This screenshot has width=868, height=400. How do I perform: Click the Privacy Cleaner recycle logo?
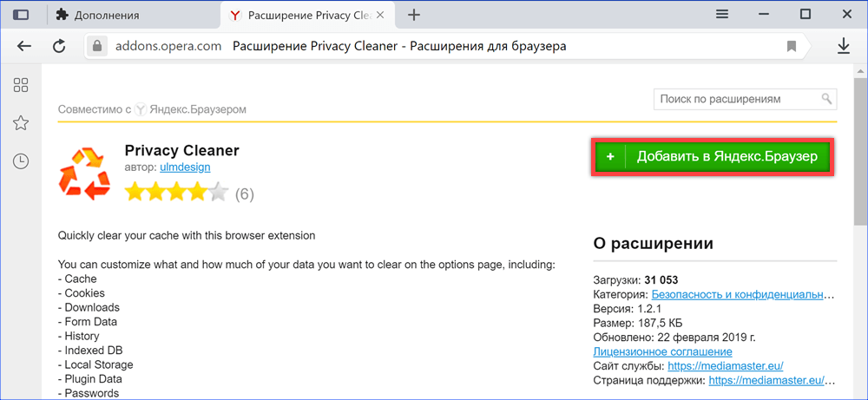point(84,172)
